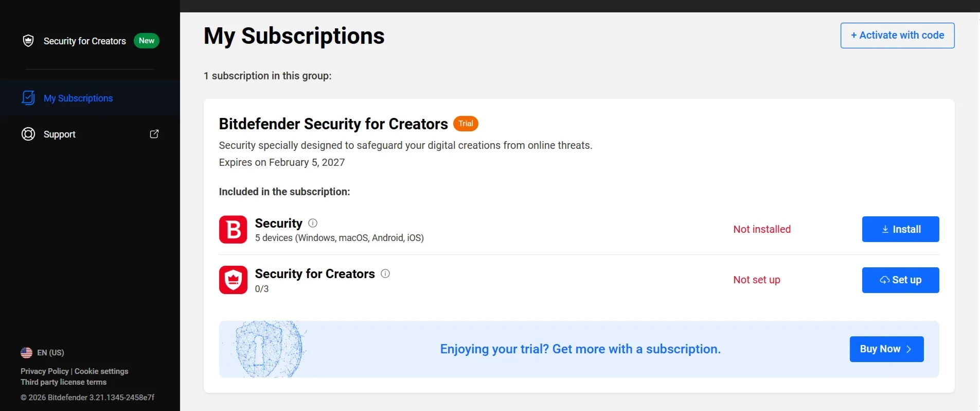
Task: Click 1 subscription in this group text
Action: [x=268, y=76]
